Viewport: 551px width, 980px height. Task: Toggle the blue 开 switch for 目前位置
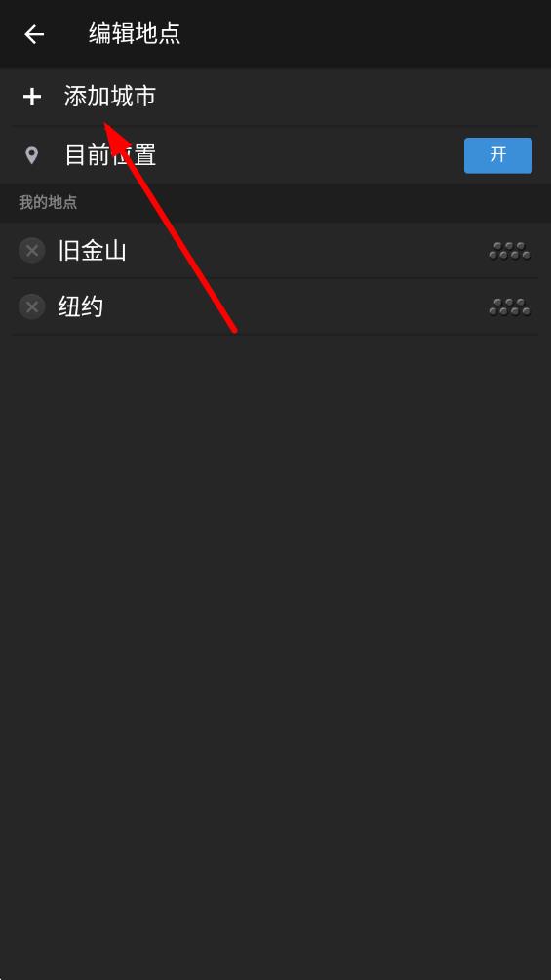(x=498, y=155)
